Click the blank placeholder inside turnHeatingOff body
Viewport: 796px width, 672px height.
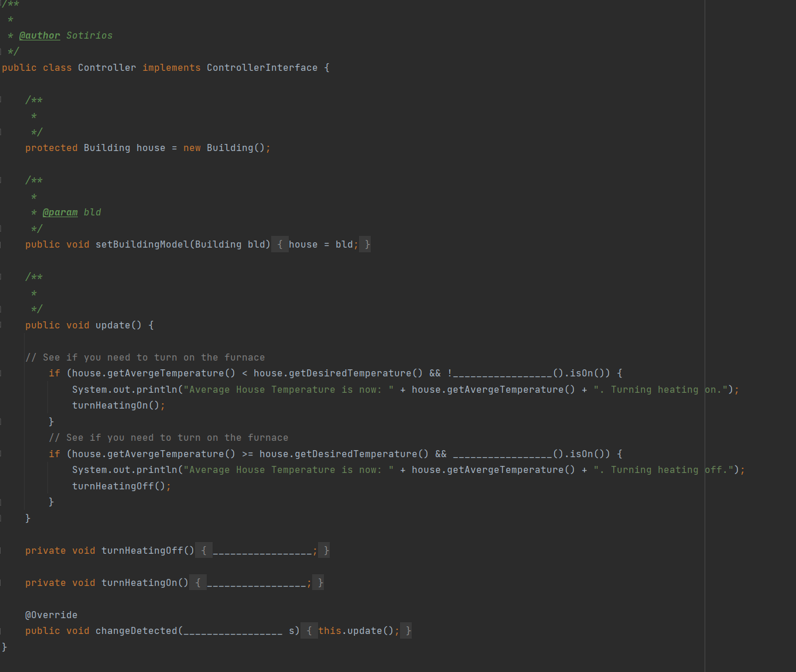(x=262, y=550)
